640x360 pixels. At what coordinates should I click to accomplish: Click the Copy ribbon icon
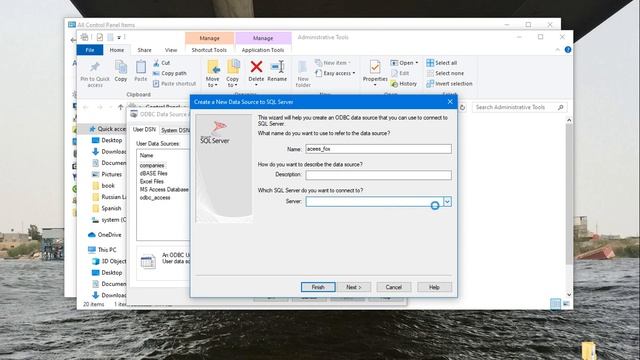[121, 67]
